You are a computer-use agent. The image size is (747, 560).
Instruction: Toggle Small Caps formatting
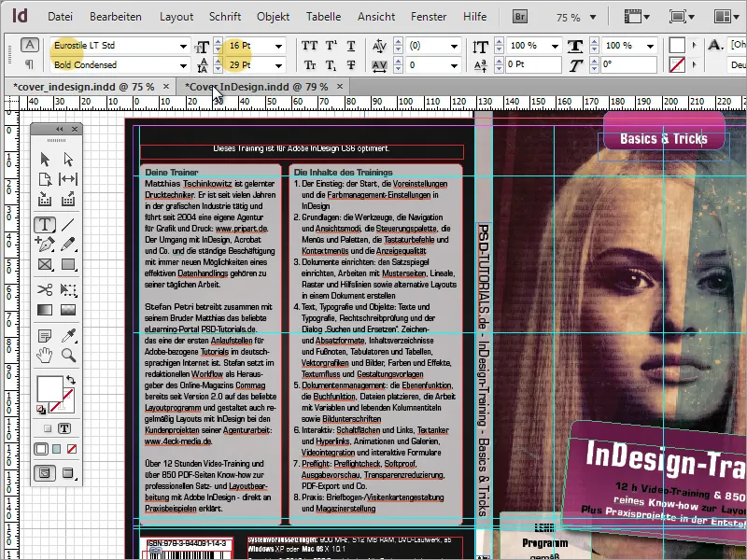[309, 64]
